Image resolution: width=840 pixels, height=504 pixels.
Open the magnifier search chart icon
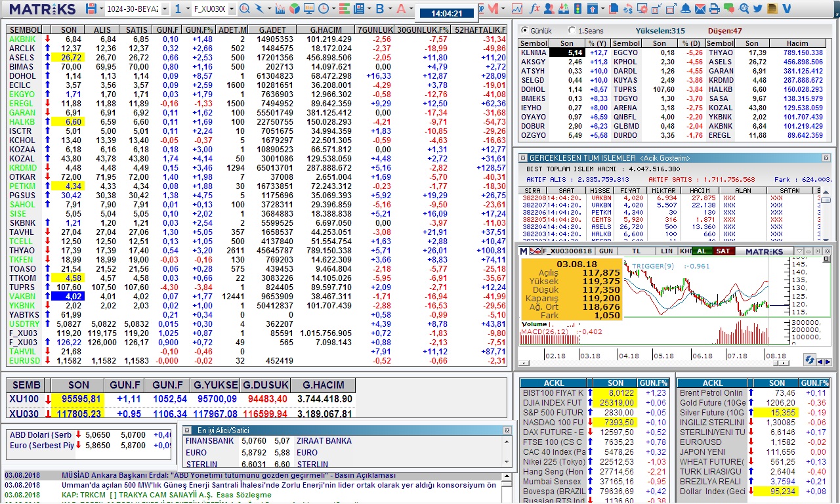243,9
